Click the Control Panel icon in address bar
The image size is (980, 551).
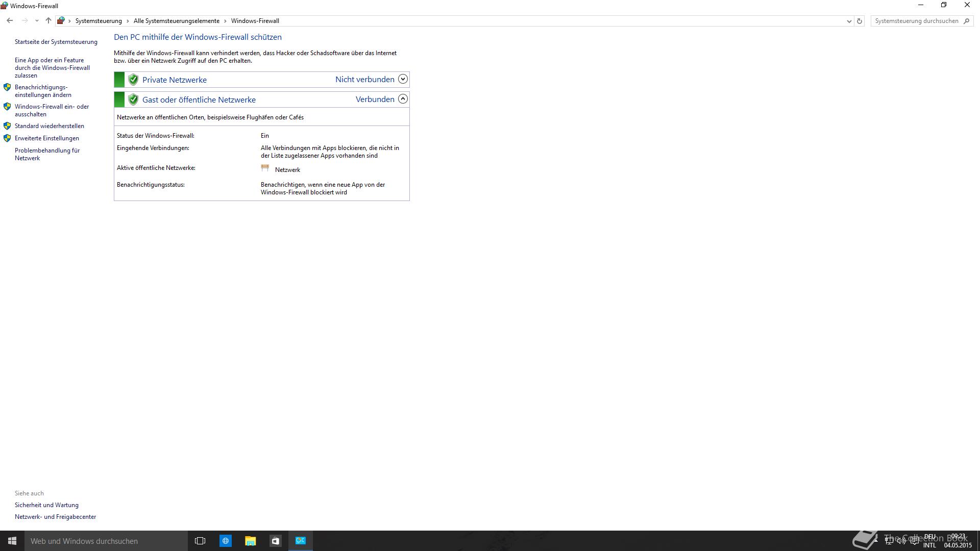[x=61, y=21]
